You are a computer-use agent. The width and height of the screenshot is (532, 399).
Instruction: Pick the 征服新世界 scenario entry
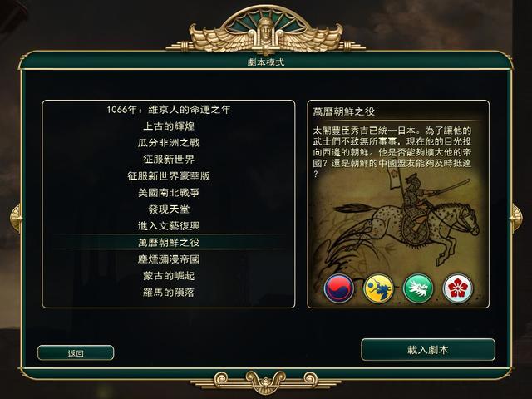click(169, 160)
